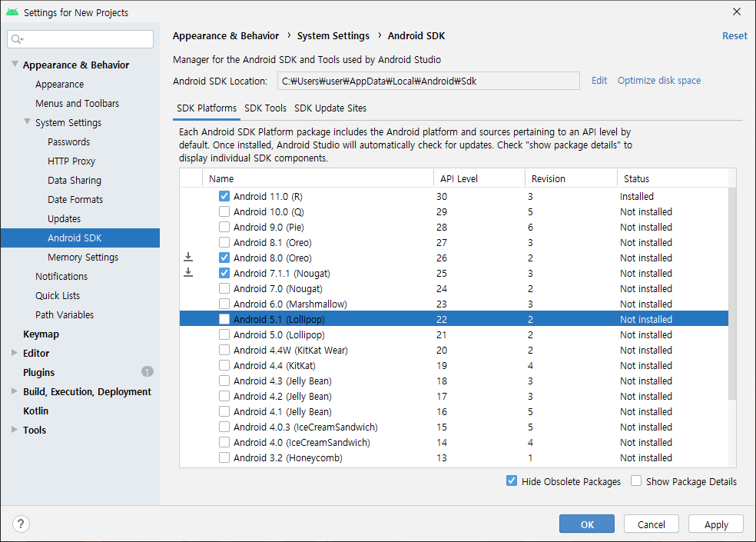The image size is (756, 542).
Task: Click download icon beside Android 7.1.1 (Nougat)
Action: 188,273
